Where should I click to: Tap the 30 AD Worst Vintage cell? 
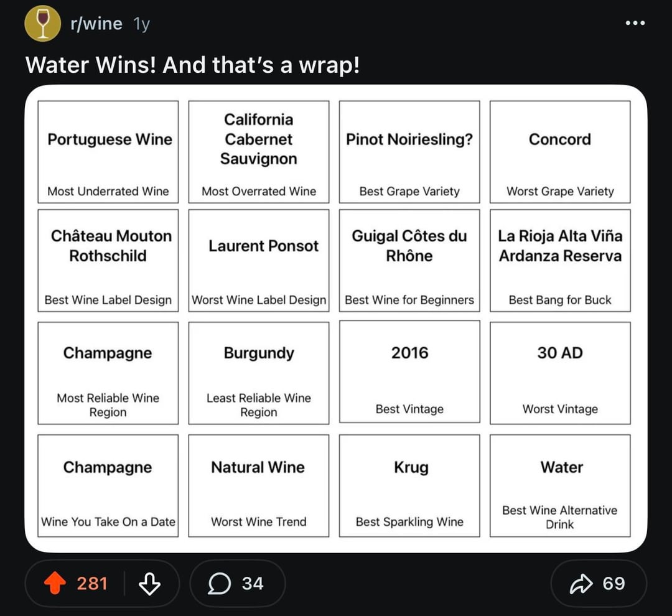[x=560, y=372]
